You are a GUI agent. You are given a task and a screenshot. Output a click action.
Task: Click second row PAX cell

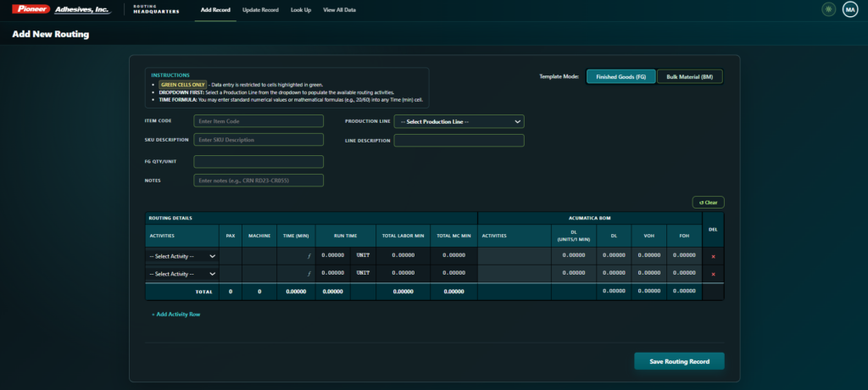click(231, 274)
